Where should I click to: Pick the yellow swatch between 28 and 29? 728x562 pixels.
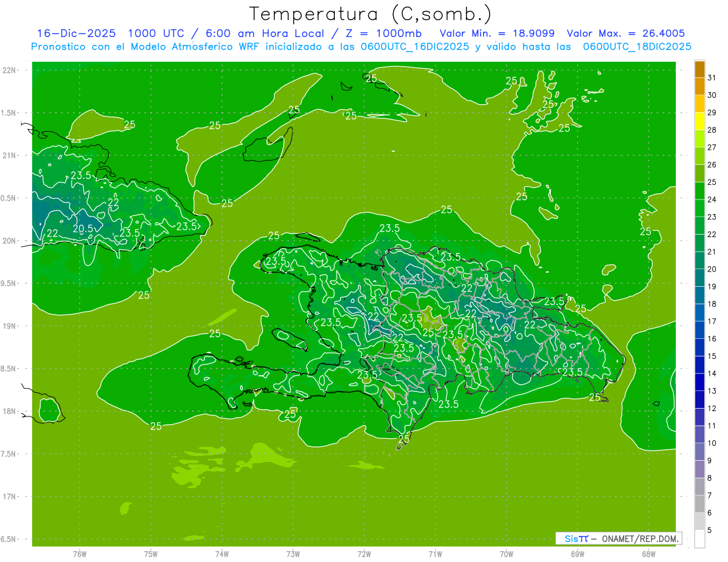699,121
